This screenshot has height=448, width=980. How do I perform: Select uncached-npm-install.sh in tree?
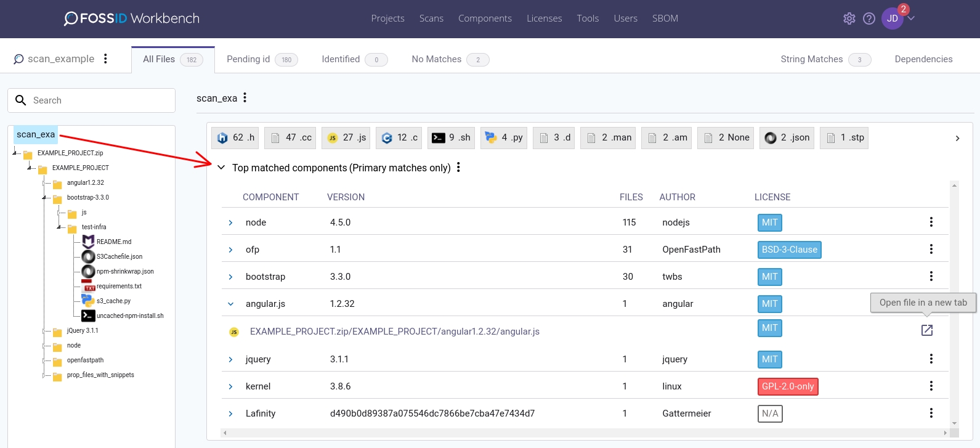click(x=130, y=316)
